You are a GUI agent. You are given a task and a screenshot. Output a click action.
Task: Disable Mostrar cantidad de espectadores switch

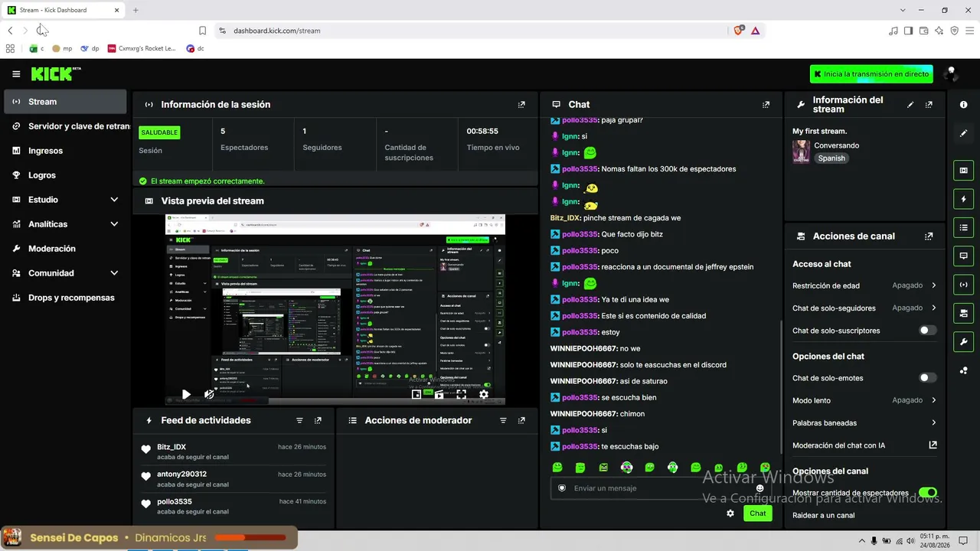(x=927, y=493)
